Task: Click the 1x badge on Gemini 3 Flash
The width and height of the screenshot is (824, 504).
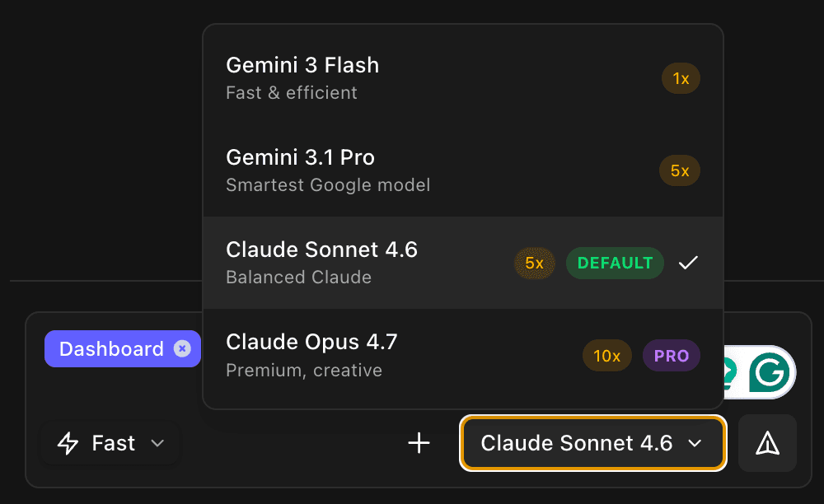Action: tap(681, 78)
